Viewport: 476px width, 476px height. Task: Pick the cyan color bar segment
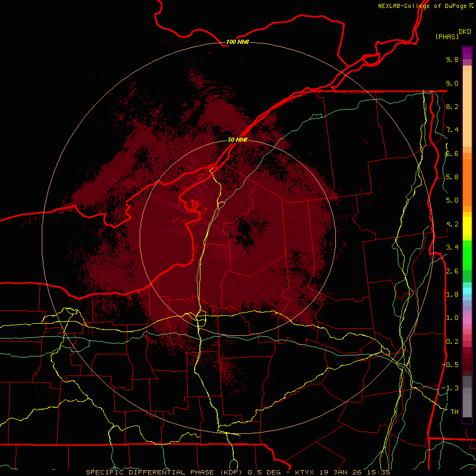tap(467, 291)
